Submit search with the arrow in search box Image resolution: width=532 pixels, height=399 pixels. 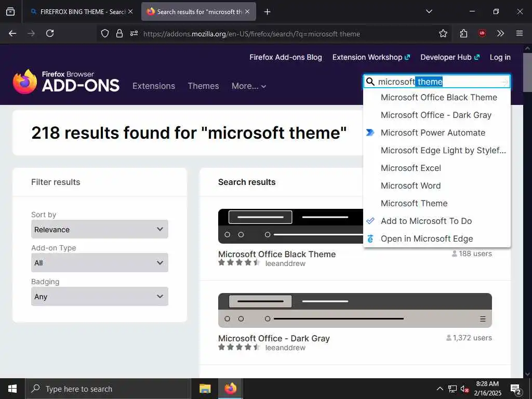(x=505, y=82)
